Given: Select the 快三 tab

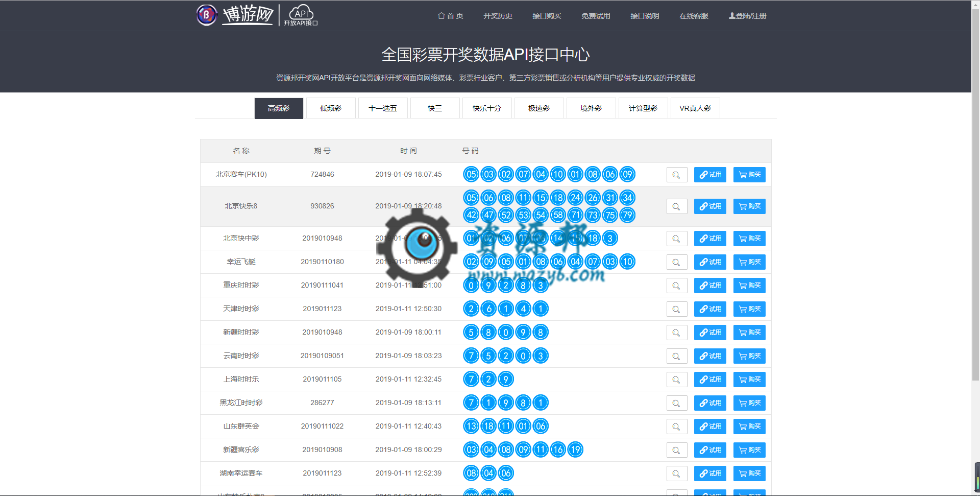Looking at the screenshot, I should (435, 108).
